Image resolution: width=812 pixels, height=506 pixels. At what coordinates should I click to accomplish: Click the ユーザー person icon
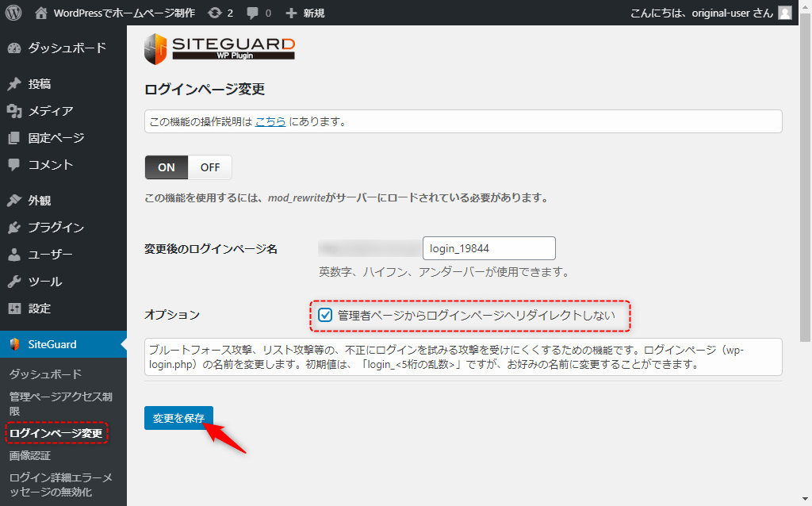pyautogui.click(x=14, y=255)
